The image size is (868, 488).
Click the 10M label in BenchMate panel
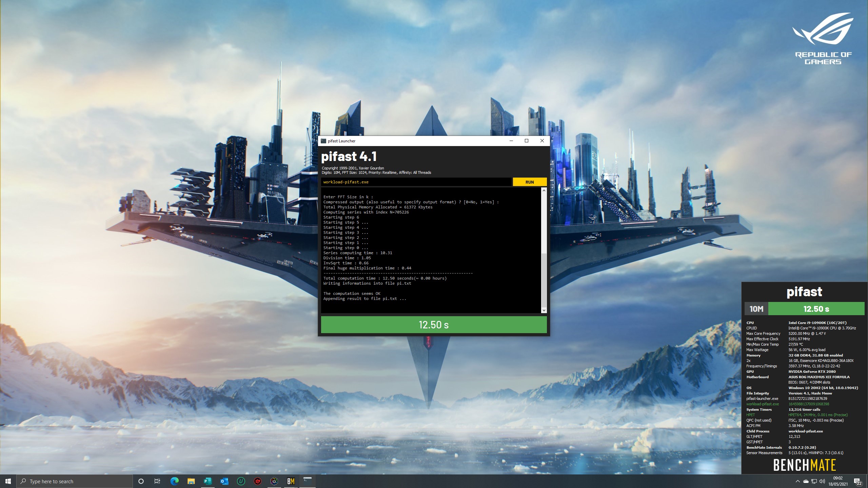(756, 309)
